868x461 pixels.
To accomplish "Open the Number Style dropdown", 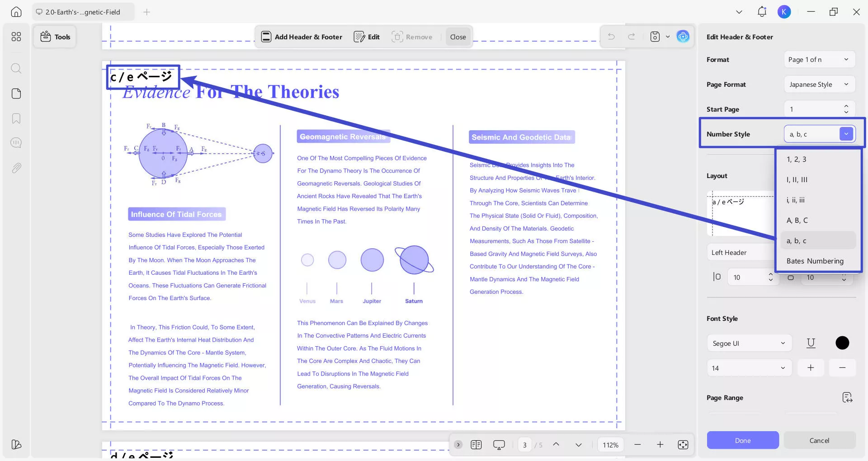I will [846, 134].
